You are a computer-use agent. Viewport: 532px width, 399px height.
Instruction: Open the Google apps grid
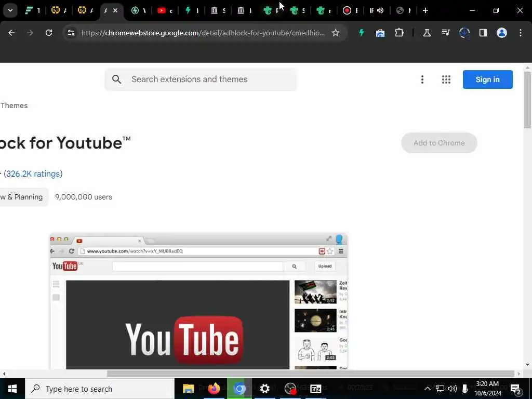pos(446,79)
